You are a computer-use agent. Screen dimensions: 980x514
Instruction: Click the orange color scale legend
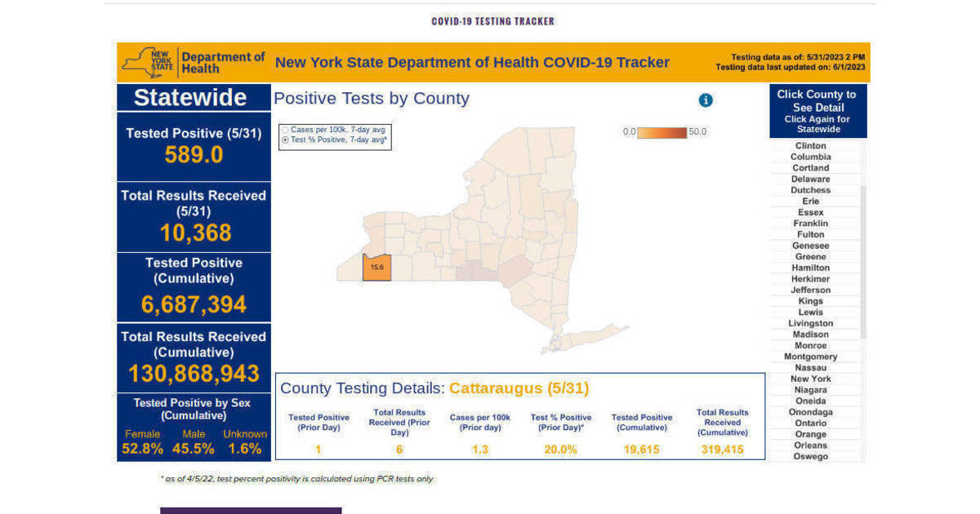point(661,131)
